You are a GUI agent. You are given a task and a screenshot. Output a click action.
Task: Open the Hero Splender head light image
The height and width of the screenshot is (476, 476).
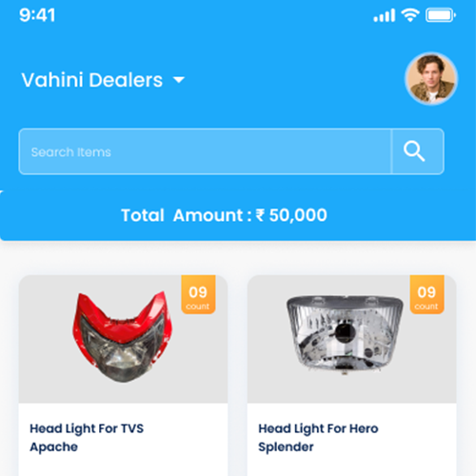(x=345, y=335)
